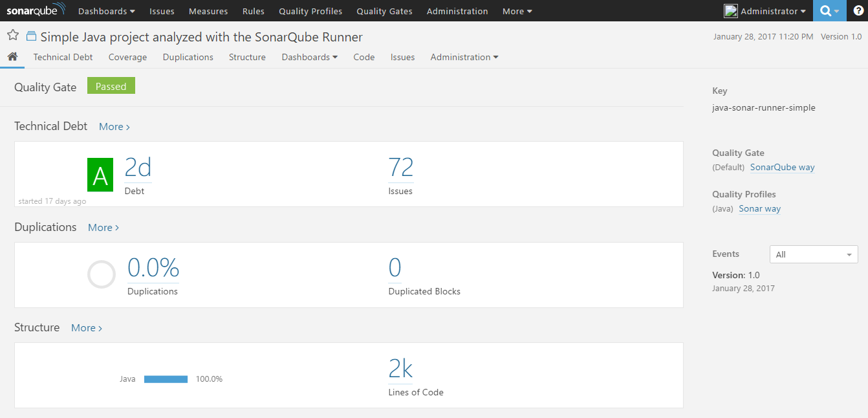
Task: Open the 72 Issues count
Action: (x=401, y=168)
